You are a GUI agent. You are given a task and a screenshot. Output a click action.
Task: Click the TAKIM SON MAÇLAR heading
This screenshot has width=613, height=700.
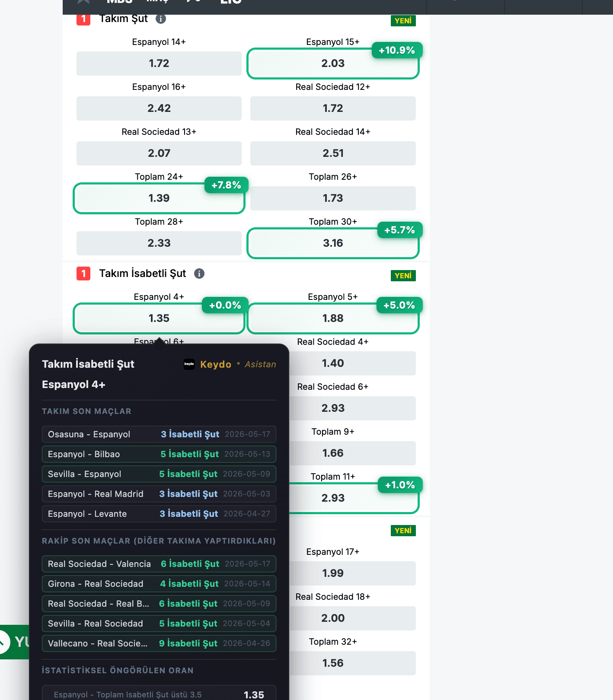pyautogui.click(x=86, y=411)
